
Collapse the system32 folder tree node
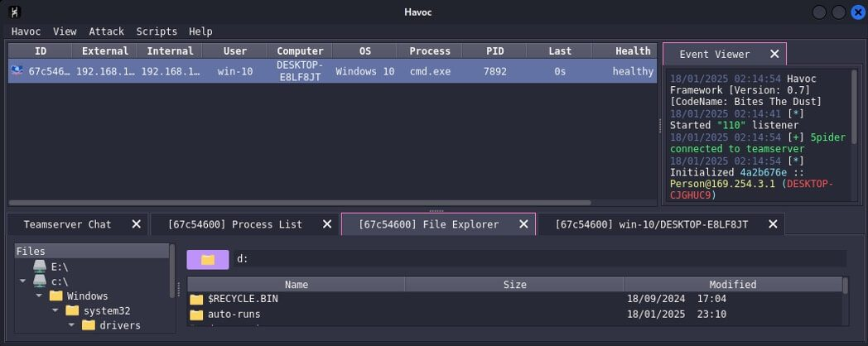(x=55, y=310)
